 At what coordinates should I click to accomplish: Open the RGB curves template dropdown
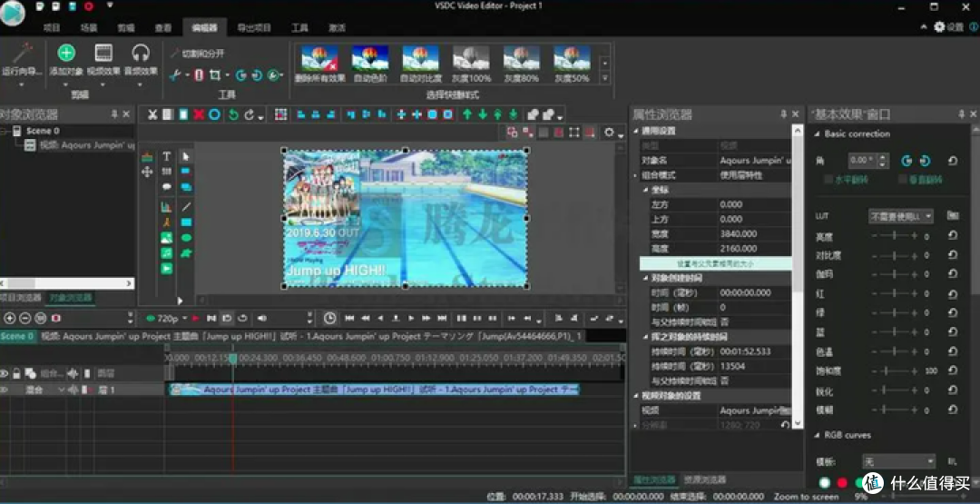click(898, 461)
